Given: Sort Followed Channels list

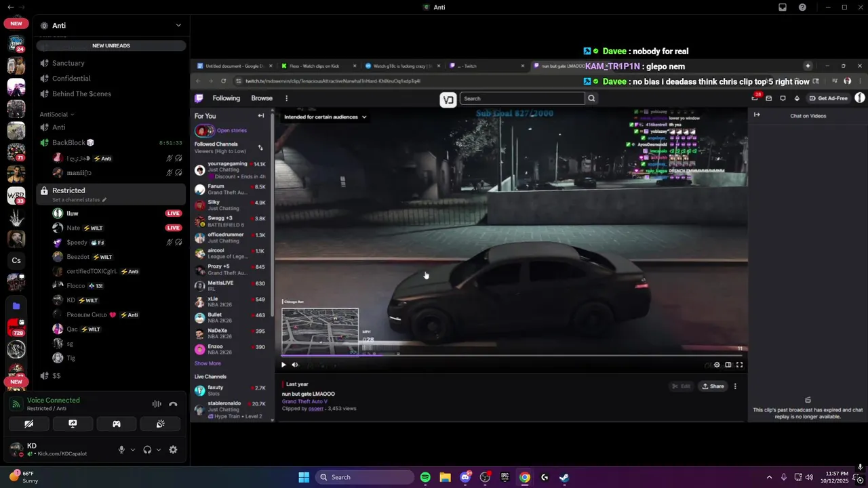Looking at the screenshot, I should click(260, 147).
